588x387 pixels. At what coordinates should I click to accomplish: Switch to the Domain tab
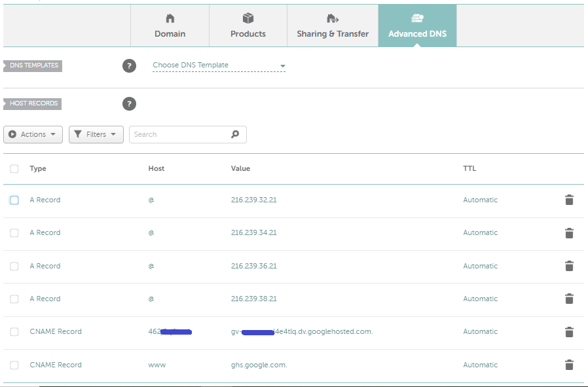pyautogui.click(x=170, y=26)
